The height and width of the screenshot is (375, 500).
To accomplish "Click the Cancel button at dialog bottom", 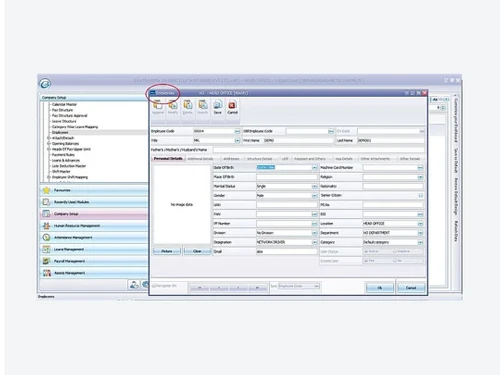I will 411,288.
